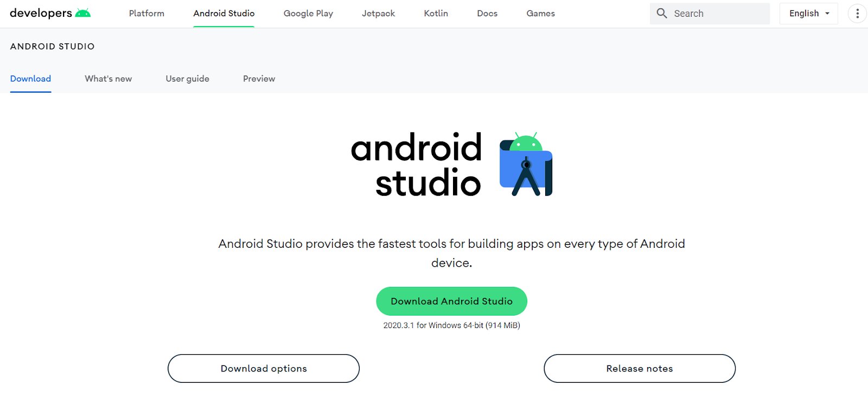Open the Platform menu item
868x404 pixels.
146,14
